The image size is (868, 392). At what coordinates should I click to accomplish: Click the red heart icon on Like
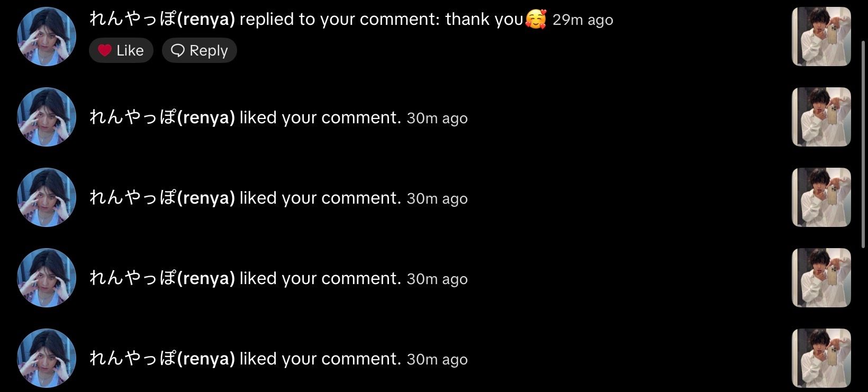(105, 50)
